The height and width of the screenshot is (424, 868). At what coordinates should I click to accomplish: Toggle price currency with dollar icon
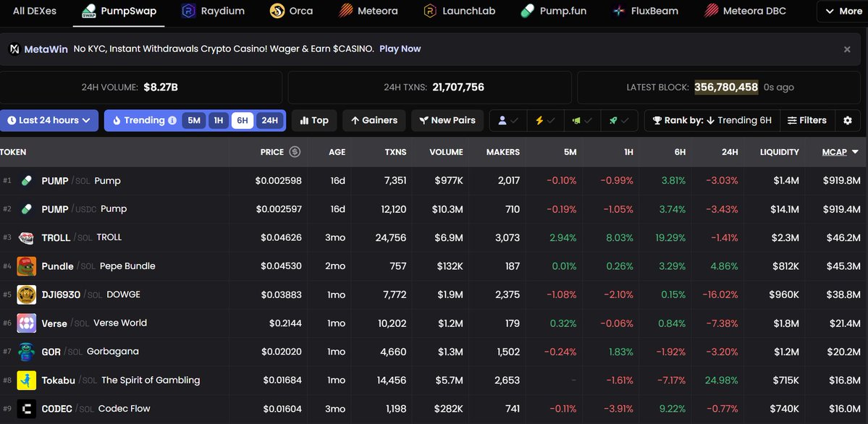tap(295, 152)
